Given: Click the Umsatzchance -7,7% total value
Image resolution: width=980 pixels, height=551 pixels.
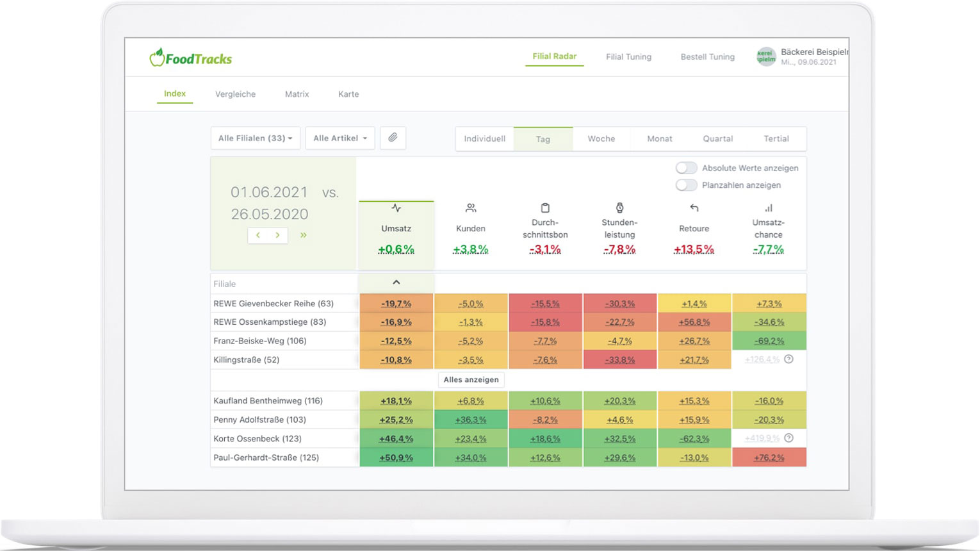Looking at the screenshot, I should [x=769, y=250].
